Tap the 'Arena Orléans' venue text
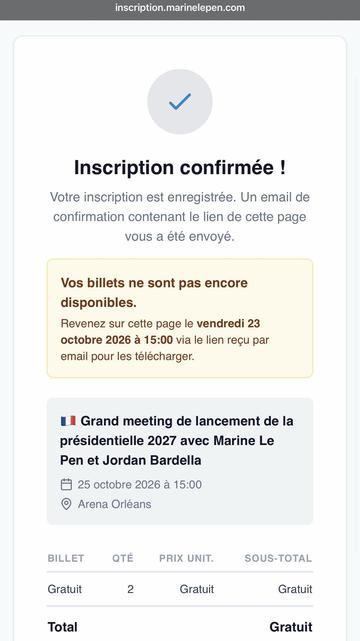The width and height of the screenshot is (360, 641). [114, 504]
